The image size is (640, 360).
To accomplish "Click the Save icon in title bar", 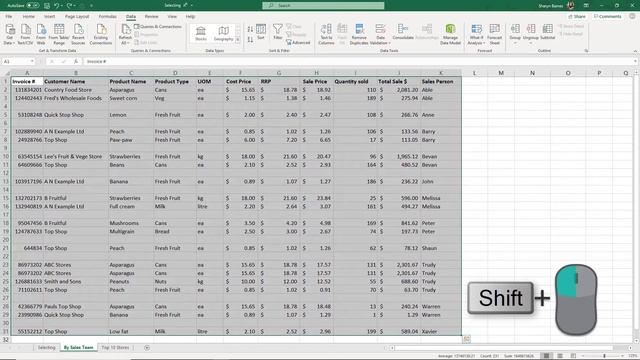I will point(47,6).
